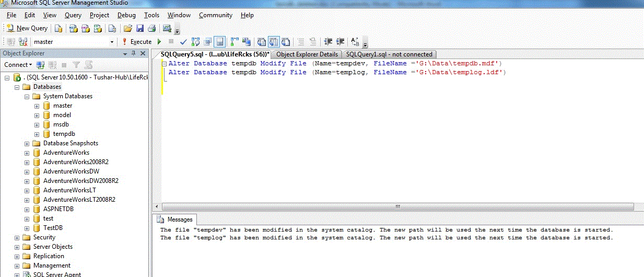This screenshot has width=644, height=277.
Task: Expand the AdventureWorks database node
Action: click(27, 153)
